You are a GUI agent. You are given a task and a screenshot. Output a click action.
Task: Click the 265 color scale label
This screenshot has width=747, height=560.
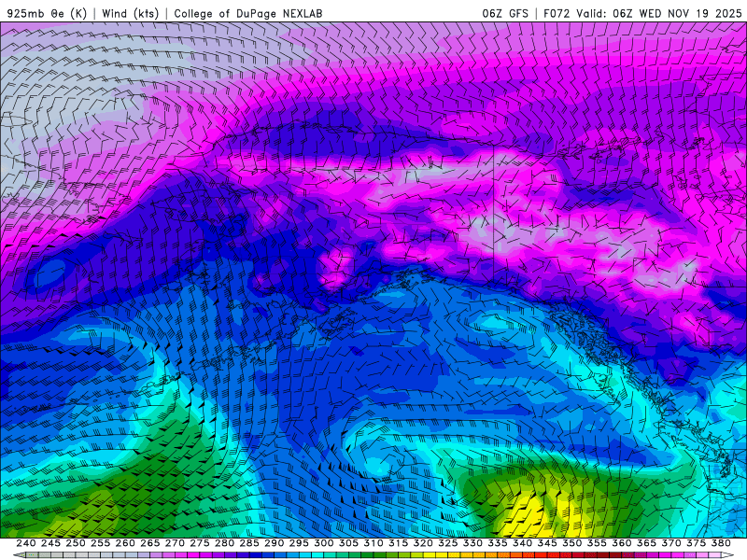[149, 543]
